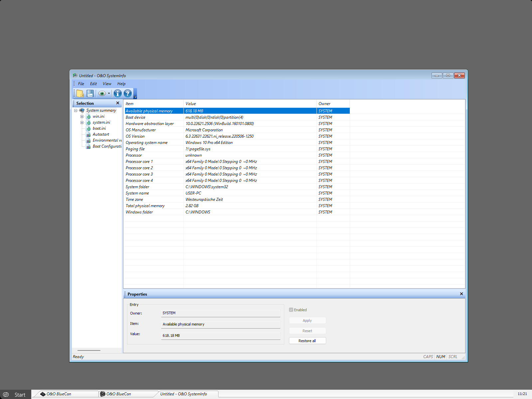Image resolution: width=532 pixels, height=399 pixels.
Task: Click the boot.ini icon in tree
Action: [x=88, y=128]
